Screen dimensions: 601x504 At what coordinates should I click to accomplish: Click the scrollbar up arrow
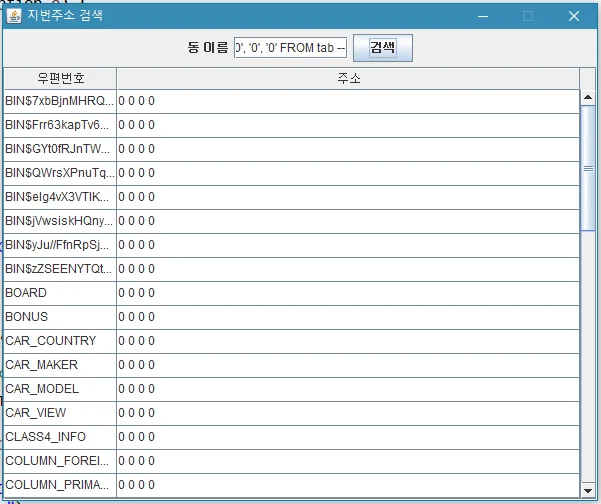point(588,97)
